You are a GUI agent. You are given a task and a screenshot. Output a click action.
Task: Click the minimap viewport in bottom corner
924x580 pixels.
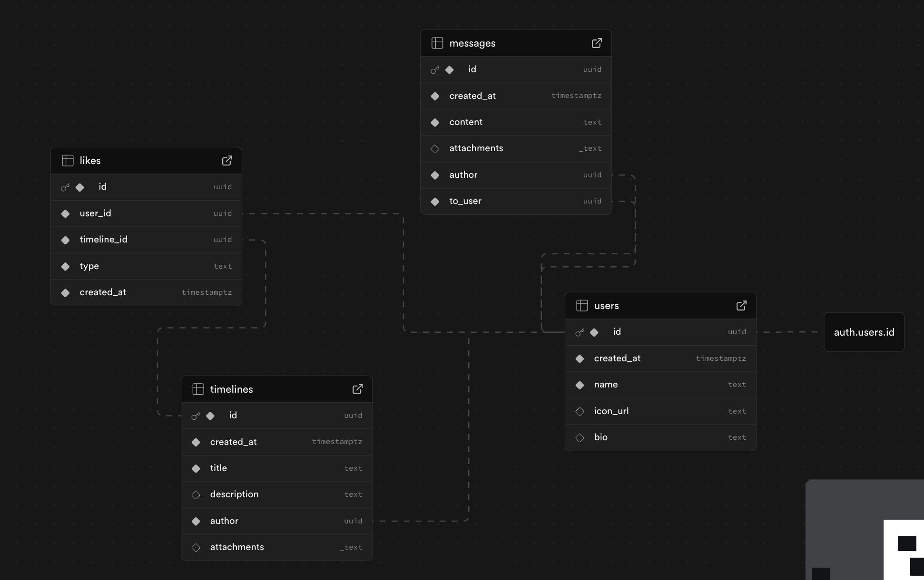(x=903, y=550)
